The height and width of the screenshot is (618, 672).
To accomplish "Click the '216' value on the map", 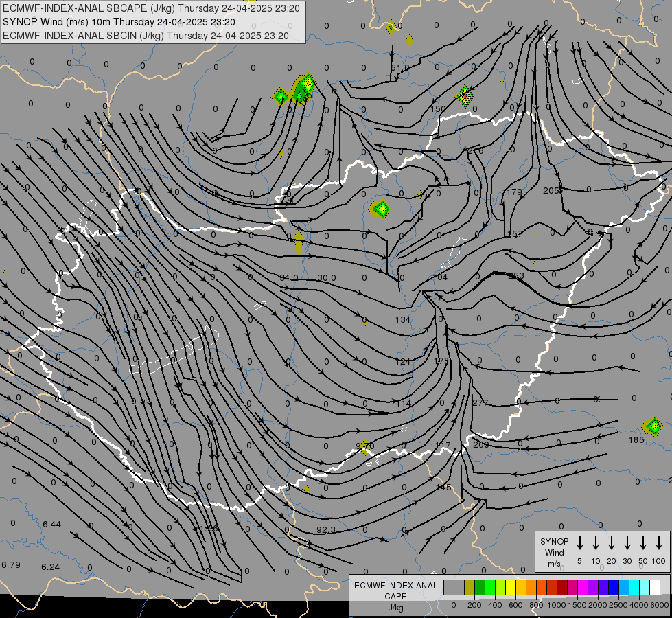I will coord(476,151).
